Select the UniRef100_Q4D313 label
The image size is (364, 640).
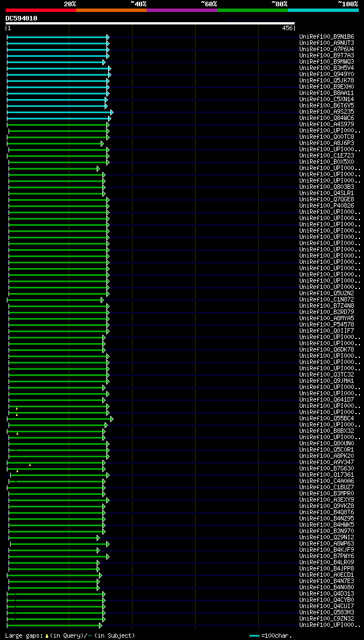(x=326, y=594)
